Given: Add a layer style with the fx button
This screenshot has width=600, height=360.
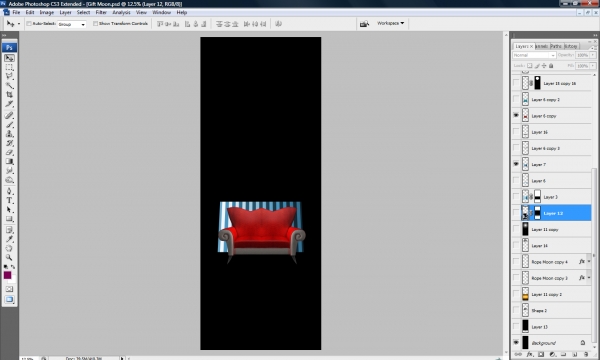Looking at the screenshot, I should pos(530,354).
